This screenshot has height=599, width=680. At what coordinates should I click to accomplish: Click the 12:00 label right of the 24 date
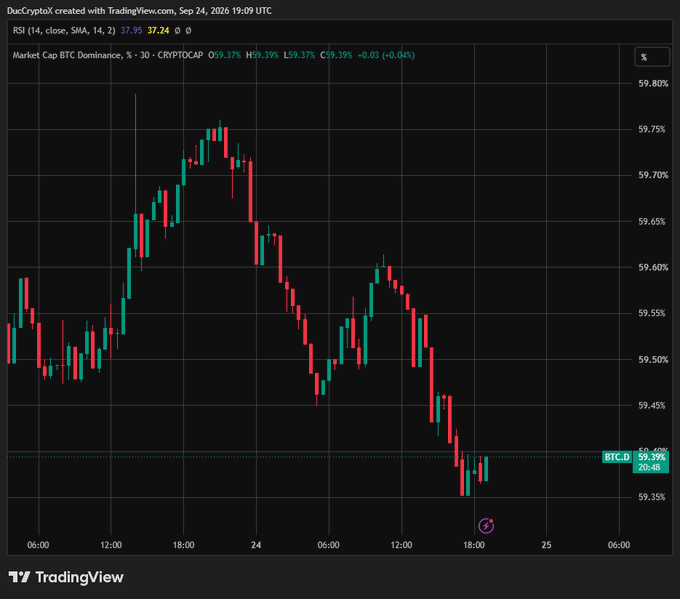(x=401, y=545)
